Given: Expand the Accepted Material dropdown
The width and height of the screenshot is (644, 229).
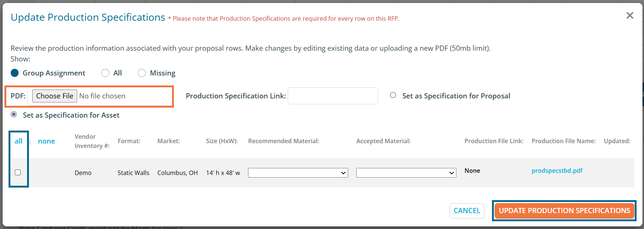Looking at the screenshot, I should pyautogui.click(x=406, y=173).
